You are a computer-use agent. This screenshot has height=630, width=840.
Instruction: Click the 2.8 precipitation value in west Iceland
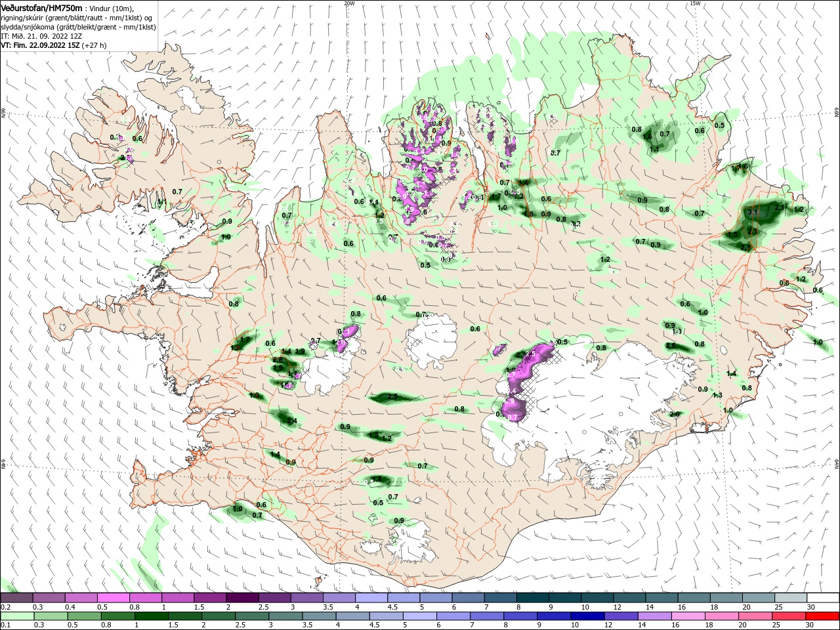[x=278, y=360]
